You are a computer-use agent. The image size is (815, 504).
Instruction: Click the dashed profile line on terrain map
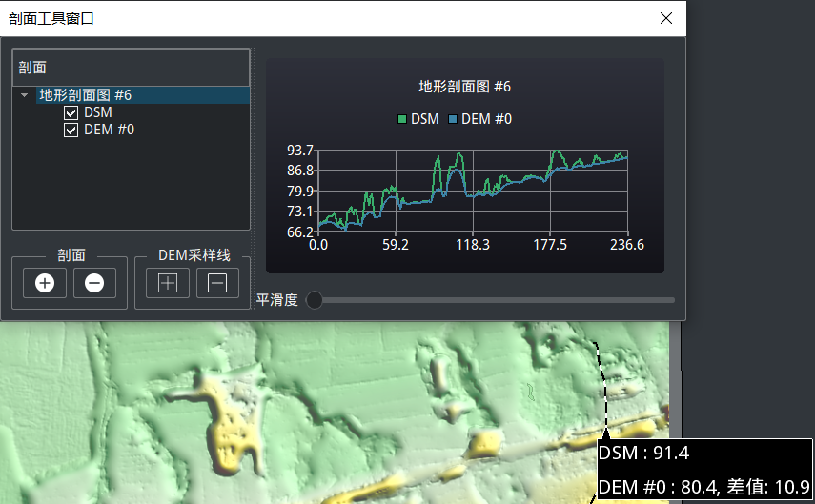pos(603,385)
